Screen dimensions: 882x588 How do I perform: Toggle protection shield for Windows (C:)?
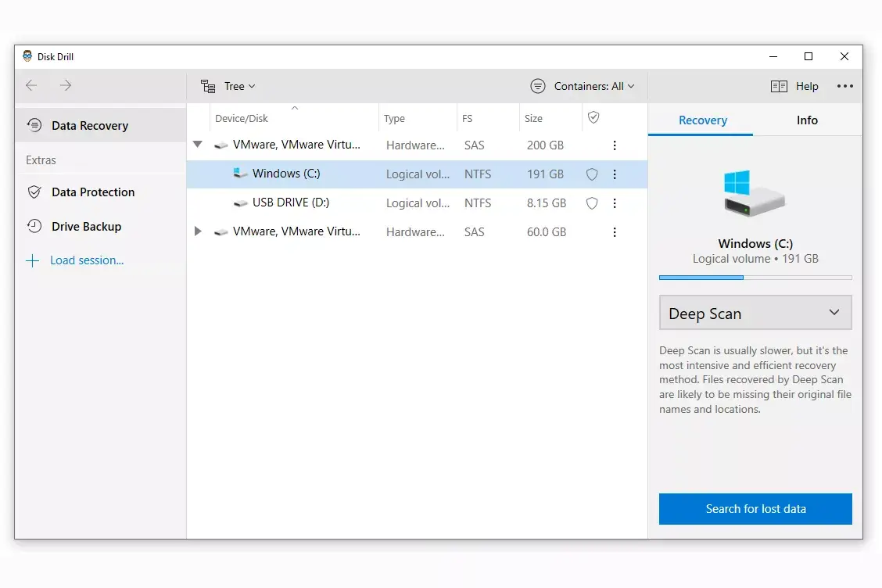[592, 174]
